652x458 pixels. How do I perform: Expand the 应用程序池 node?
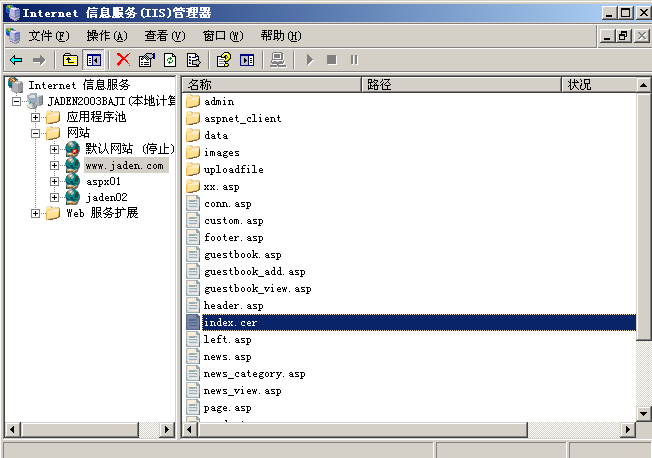[35, 117]
